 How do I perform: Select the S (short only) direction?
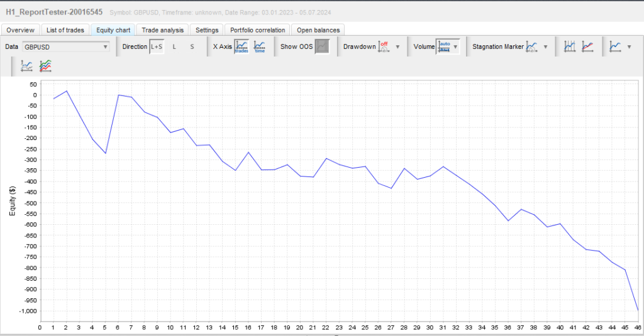192,46
